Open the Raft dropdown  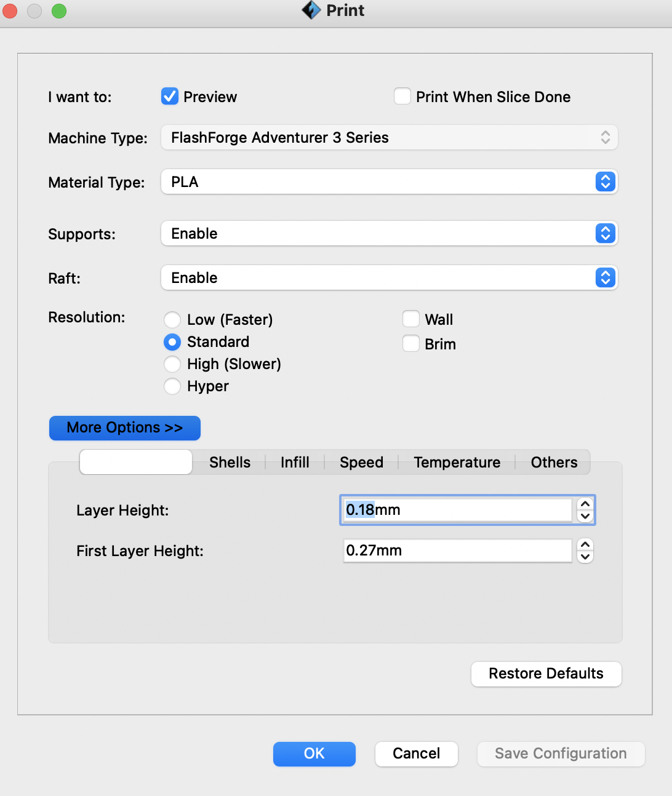(389, 277)
